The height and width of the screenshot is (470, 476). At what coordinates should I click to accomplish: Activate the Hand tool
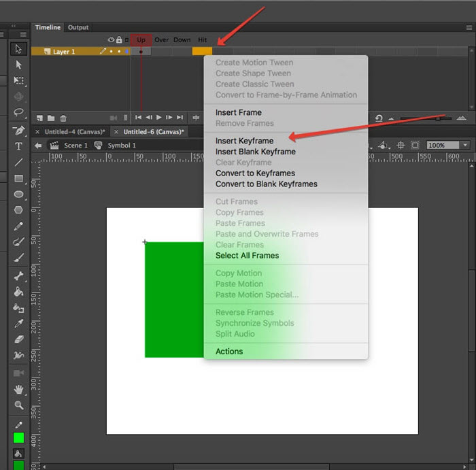point(18,390)
